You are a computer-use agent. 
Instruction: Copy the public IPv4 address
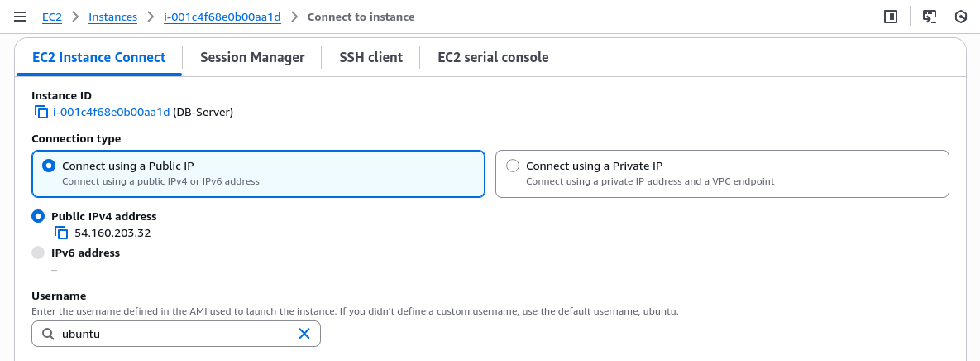pos(60,233)
